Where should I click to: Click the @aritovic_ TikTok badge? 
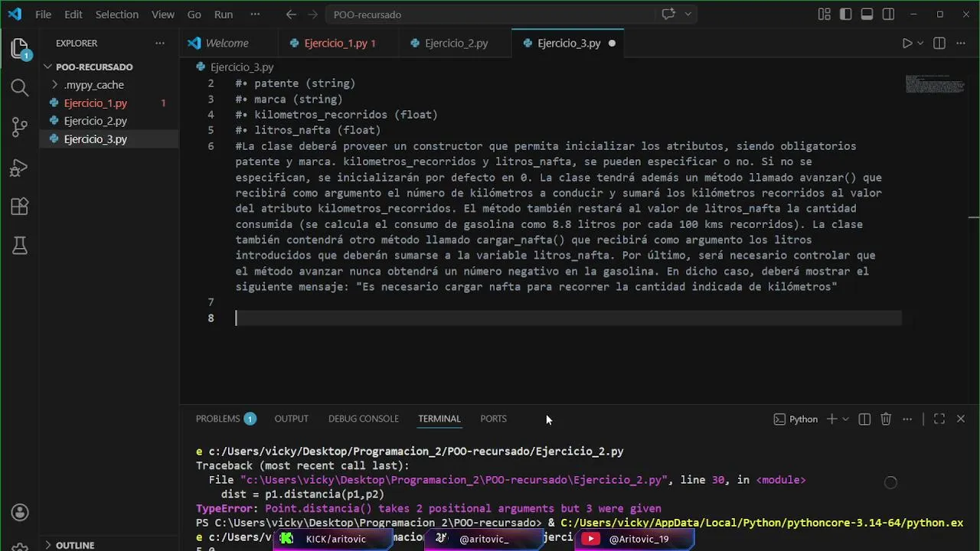point(483,539)
